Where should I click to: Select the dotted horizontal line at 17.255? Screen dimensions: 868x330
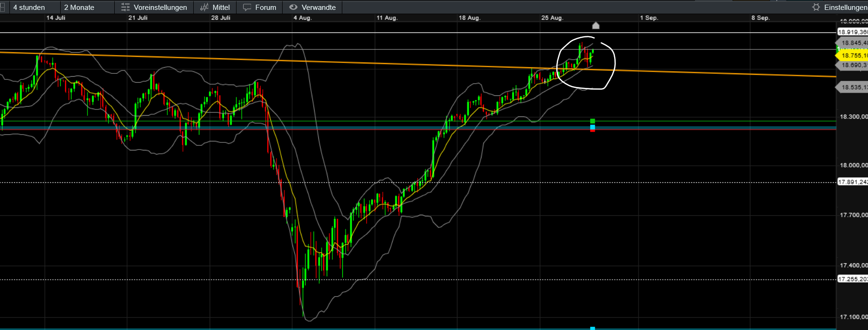(x=418, y=280)
